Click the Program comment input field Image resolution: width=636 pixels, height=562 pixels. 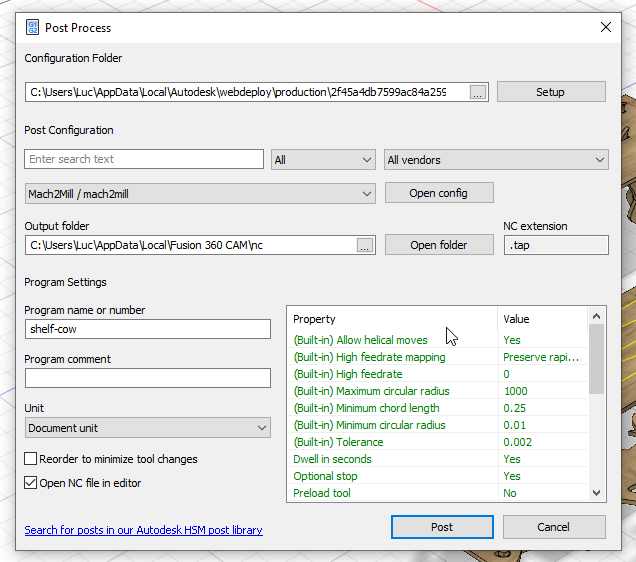[147, 378]
